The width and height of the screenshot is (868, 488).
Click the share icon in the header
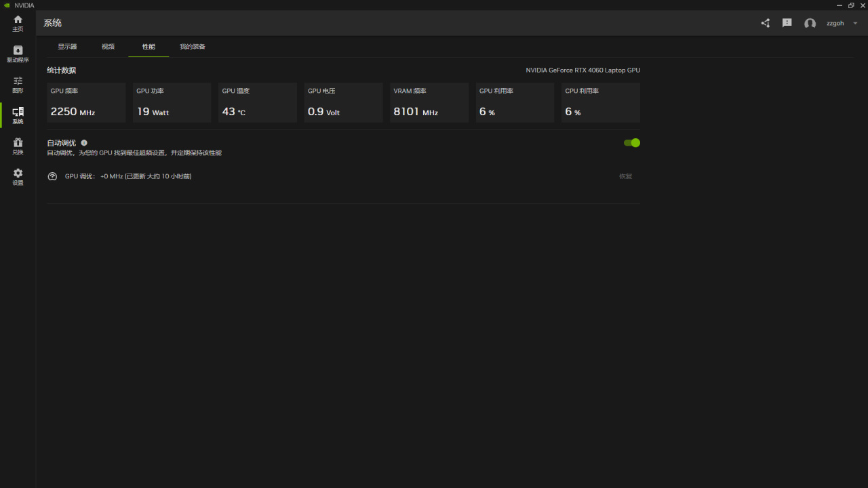[766, 23]
